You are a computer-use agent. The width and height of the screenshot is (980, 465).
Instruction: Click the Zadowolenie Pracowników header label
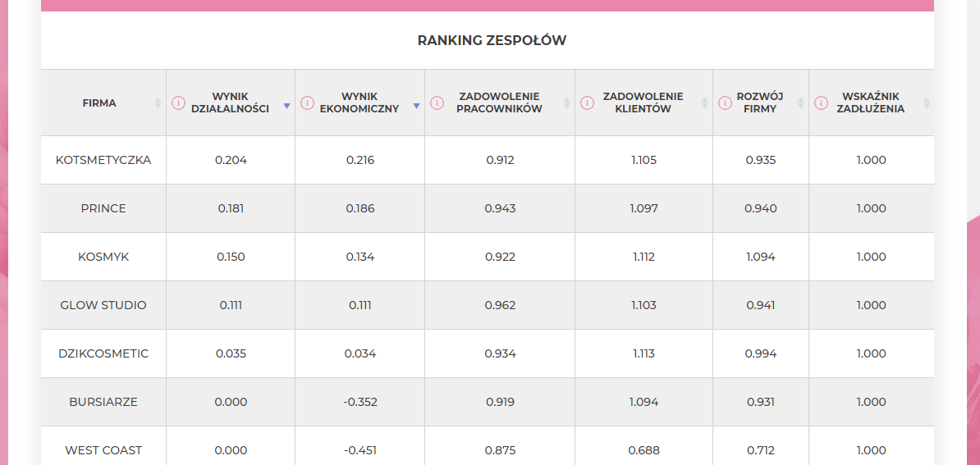499,103
